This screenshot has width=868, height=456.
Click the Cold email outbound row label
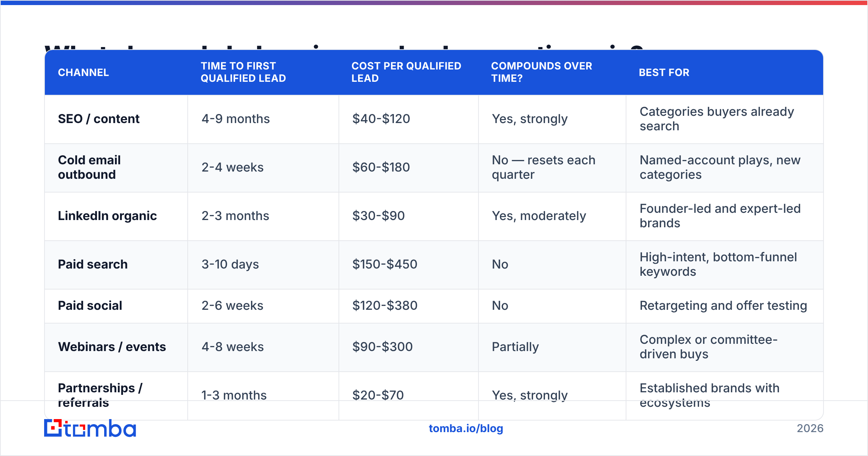tap(89, 167)
